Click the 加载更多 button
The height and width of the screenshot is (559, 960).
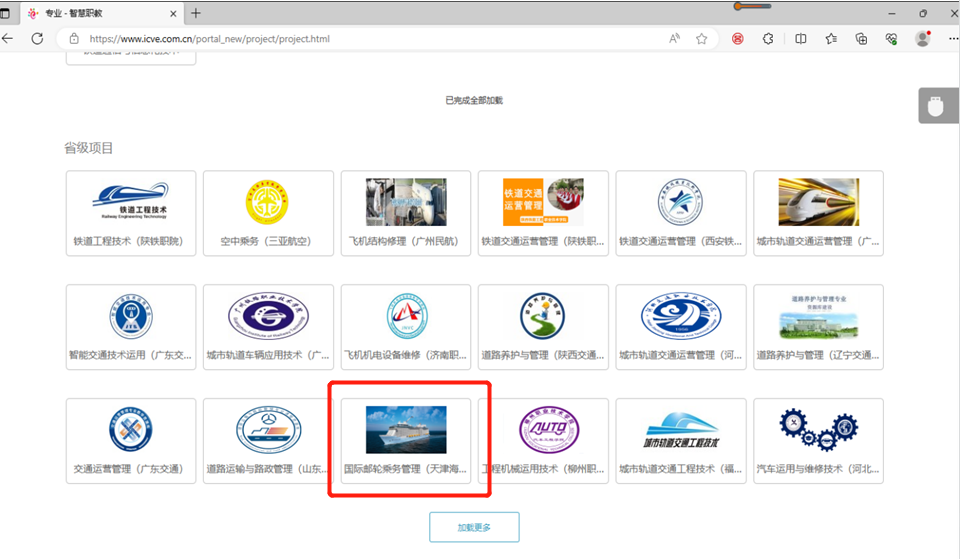(x=474, y=527)
